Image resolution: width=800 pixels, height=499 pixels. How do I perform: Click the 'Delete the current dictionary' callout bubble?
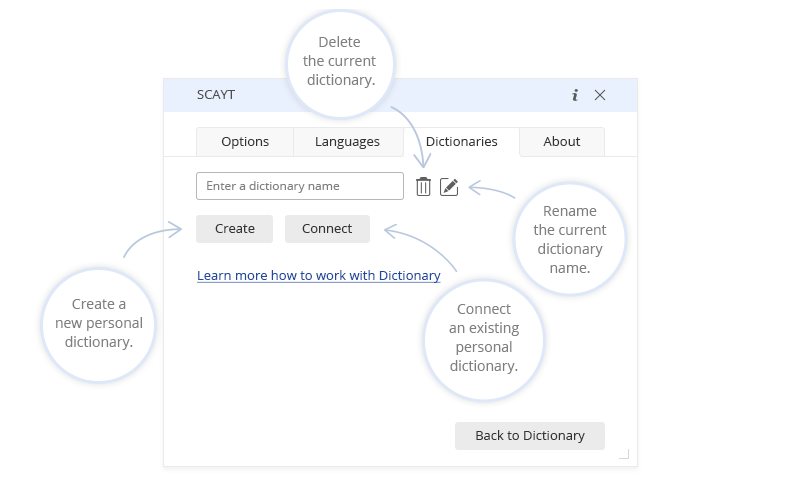click(339, 61)
